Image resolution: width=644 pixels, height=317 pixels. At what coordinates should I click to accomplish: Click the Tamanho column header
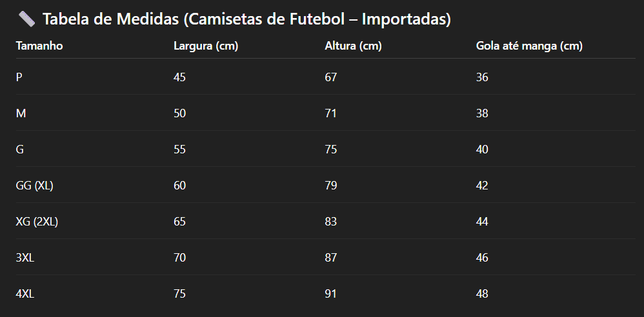[39, 46]
